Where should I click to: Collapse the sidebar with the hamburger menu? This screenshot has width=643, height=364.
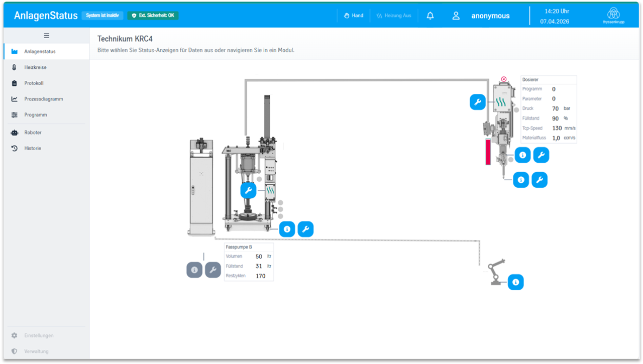click(x=46, y=36)
